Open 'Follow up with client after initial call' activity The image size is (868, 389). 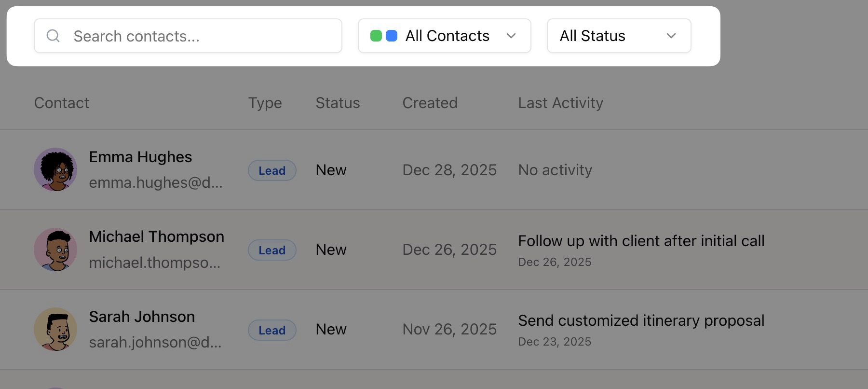point(641,241)
